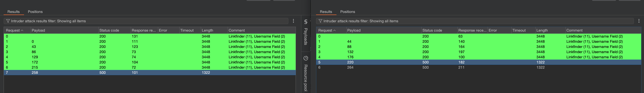Image resolution: width=644 pixels, height=93 pixels.
Task: Click the filter funnel icon in the right results window
Action: pyautogui.click(x=320, y=21)
